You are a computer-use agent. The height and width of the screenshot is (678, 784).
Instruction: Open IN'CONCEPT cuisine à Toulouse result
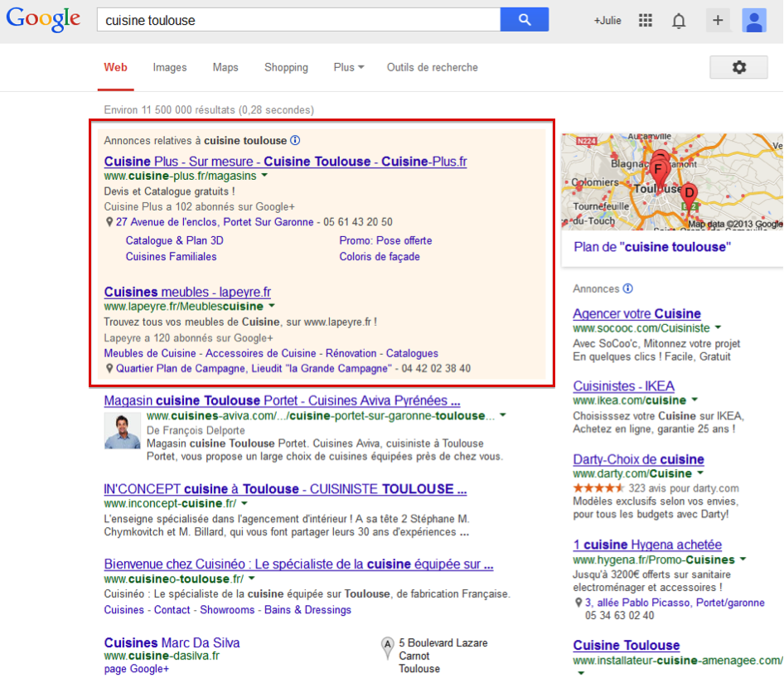[285, 488]
